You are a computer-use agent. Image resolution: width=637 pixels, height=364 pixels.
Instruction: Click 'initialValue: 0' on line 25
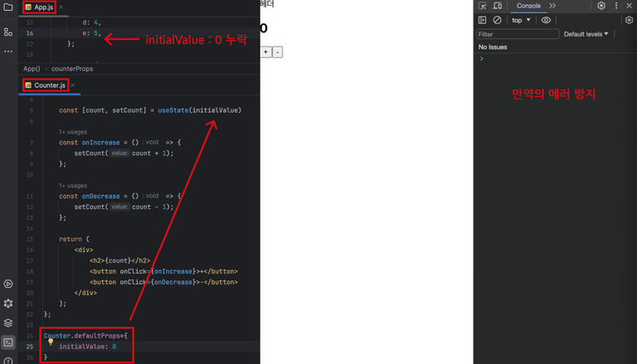coord(87,347)
